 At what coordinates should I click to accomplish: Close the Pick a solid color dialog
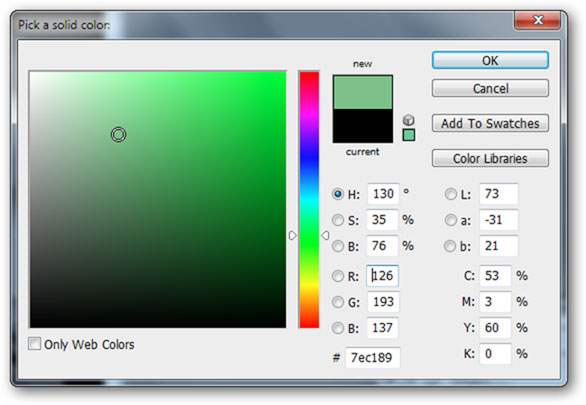coord(537,20)
